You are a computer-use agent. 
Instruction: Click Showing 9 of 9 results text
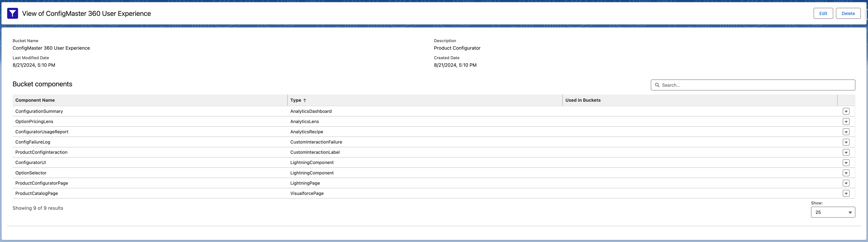(x=38, y=208)
